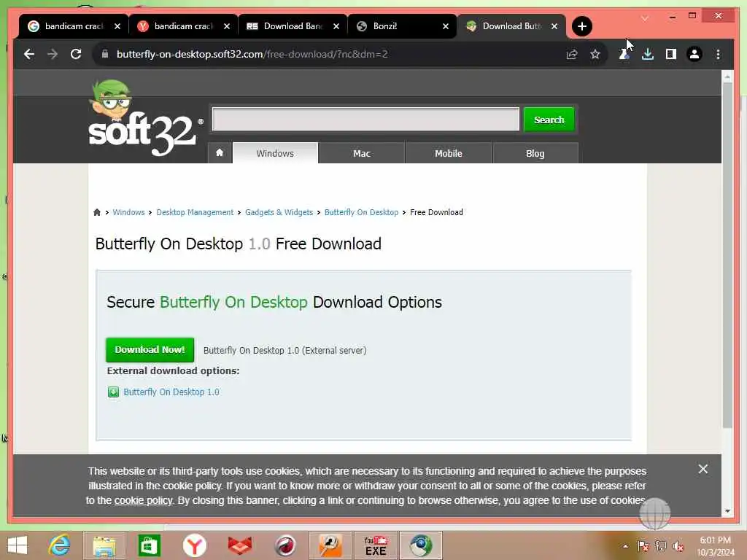Click the Butterfly On Desktop breadcrumb link
747x560 pixels.
[361, 212]
